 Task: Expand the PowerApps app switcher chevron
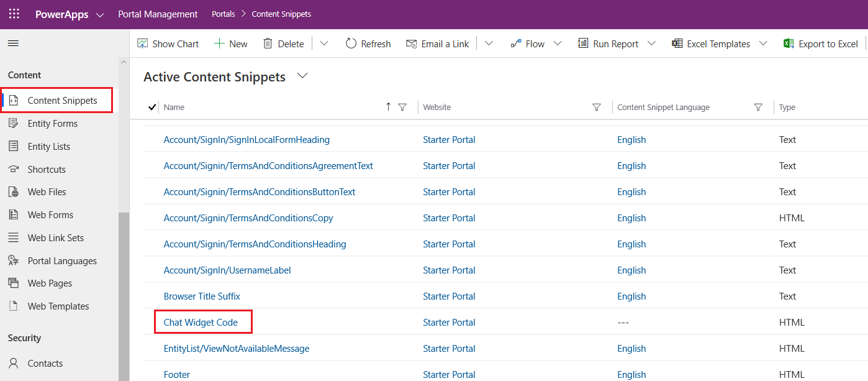coord(100,14)
